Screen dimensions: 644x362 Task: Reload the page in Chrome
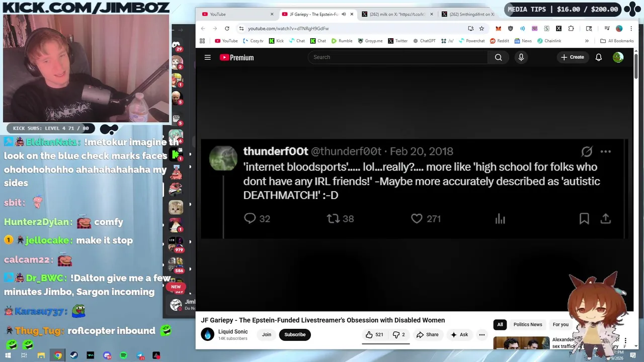[x=227, y=29]
